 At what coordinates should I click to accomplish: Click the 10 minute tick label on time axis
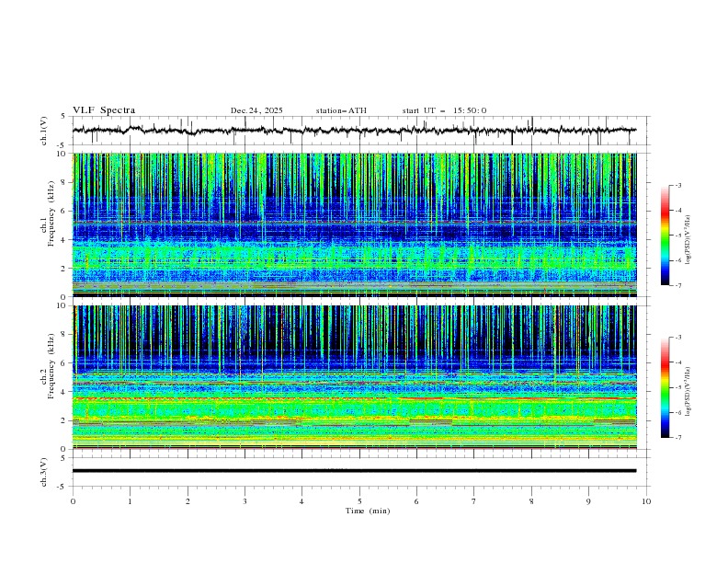click(646, 501)
